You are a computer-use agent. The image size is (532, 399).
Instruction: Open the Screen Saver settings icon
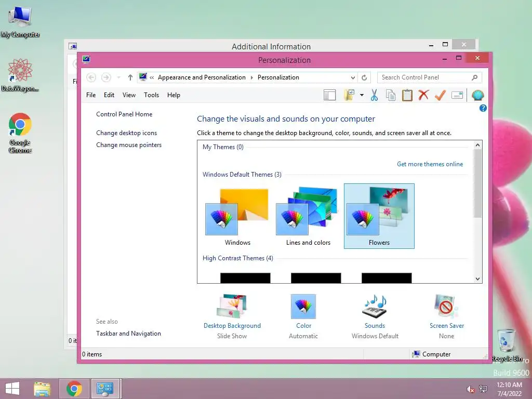tap(446, 307)
